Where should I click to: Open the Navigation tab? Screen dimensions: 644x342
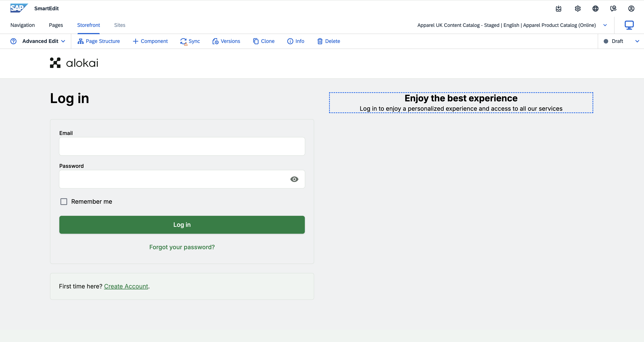click(23, 25)
